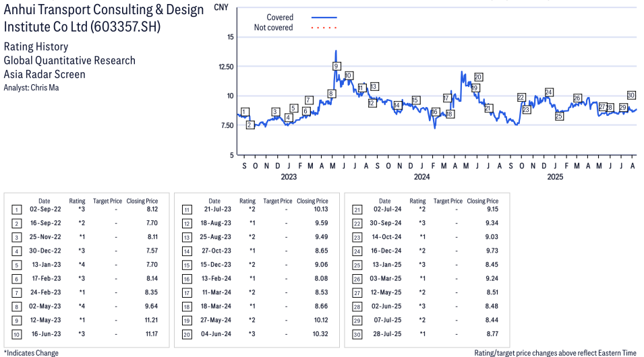The width and height of the screenshot is (644, 357).
Task: Click the date 14-Oct-24
Action: (386, 237)
